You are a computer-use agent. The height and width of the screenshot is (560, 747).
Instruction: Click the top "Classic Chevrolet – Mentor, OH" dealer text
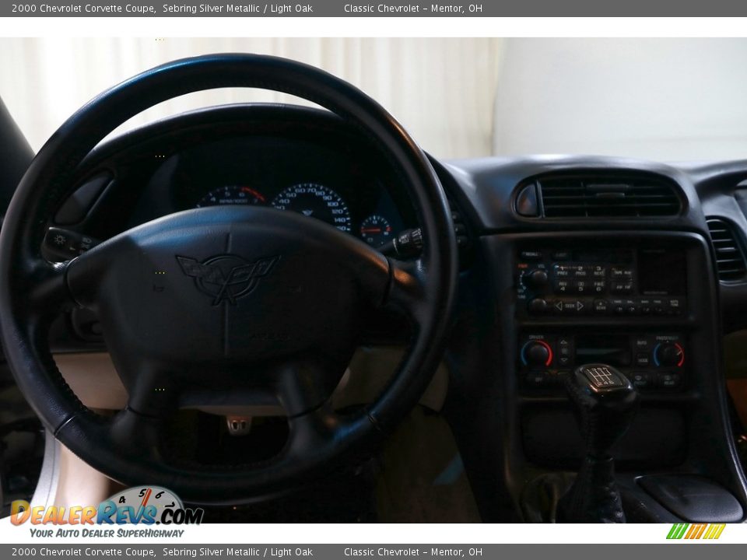tap(413, 8)
